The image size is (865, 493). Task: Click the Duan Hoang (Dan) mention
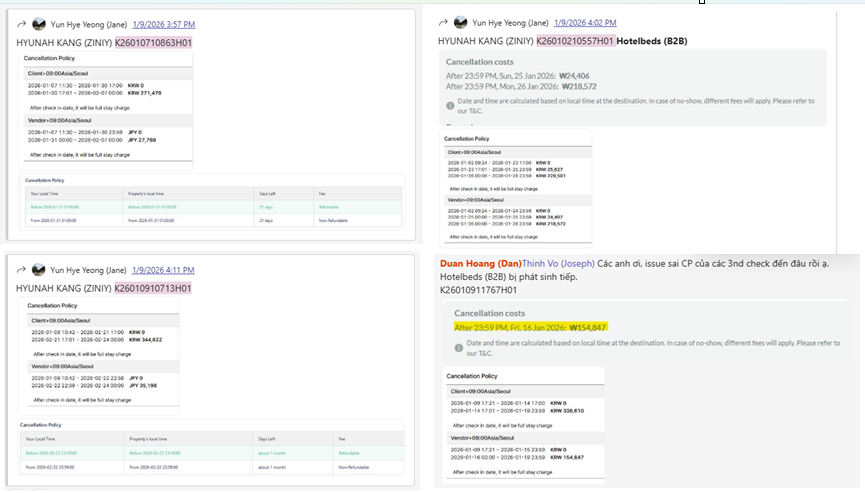pyautogui.click(x=480, y=264)
